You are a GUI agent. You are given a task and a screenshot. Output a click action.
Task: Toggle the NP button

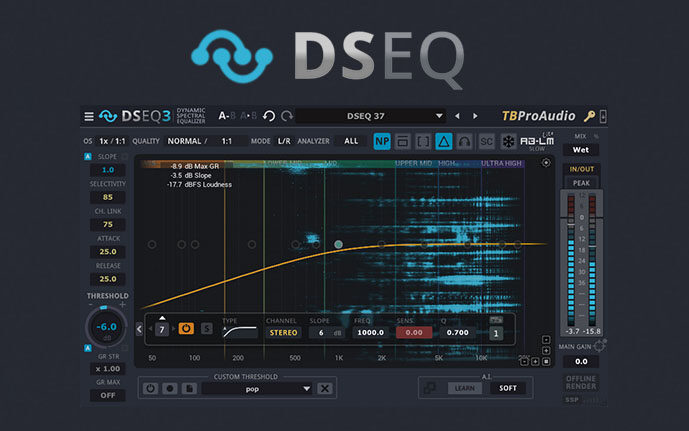click(x=381, y=142)
